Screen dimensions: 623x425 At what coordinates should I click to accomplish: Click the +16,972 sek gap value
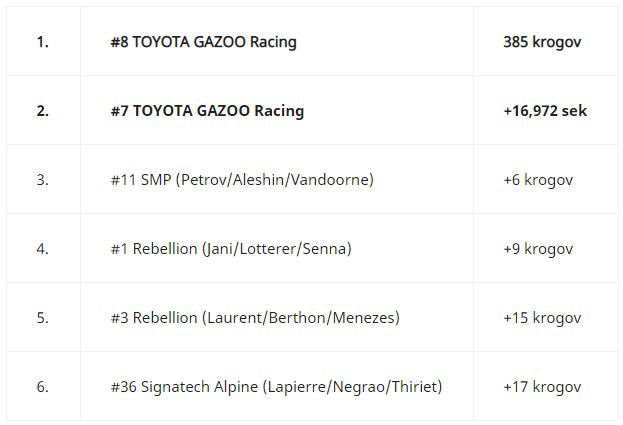[x=545, y=110]
